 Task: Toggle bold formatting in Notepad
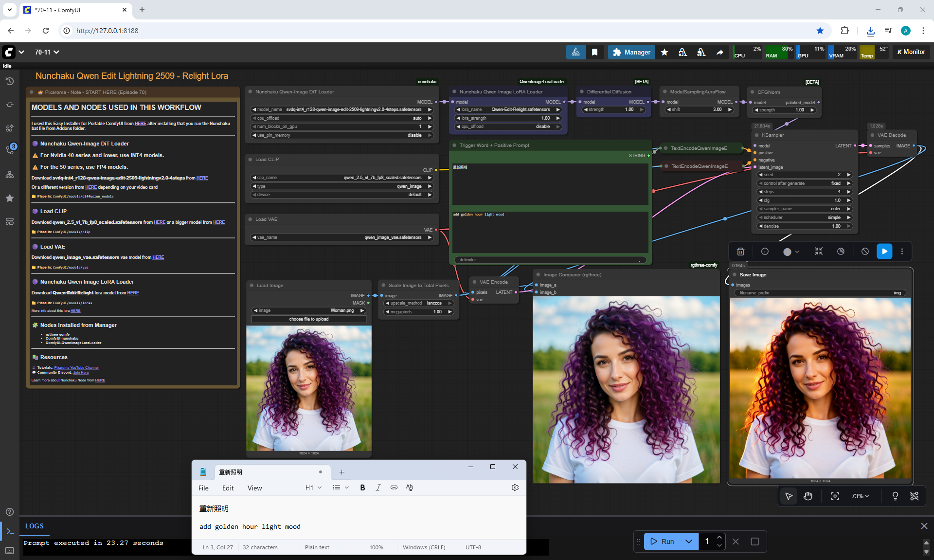(x=362, y=488)
